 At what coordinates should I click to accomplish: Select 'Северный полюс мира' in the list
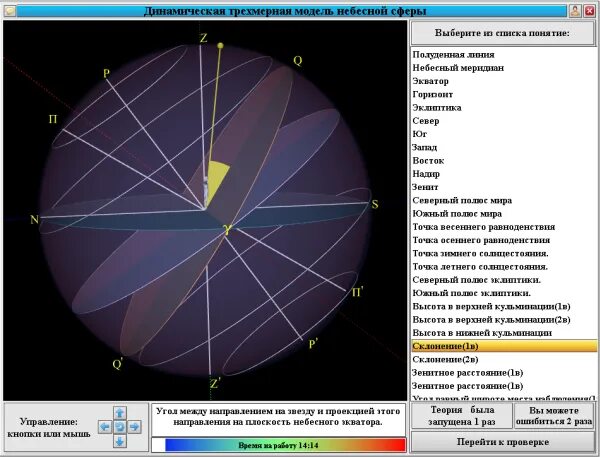[x=504, y=201]
